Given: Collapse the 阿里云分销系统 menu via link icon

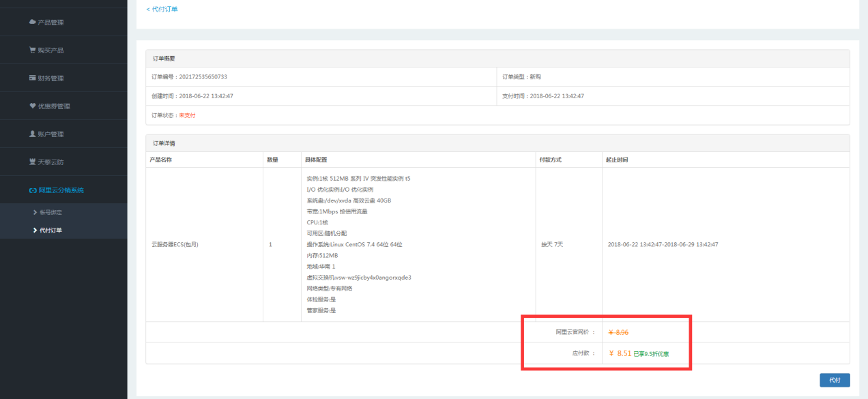Looking at the screenshot, I should (32, 190).
